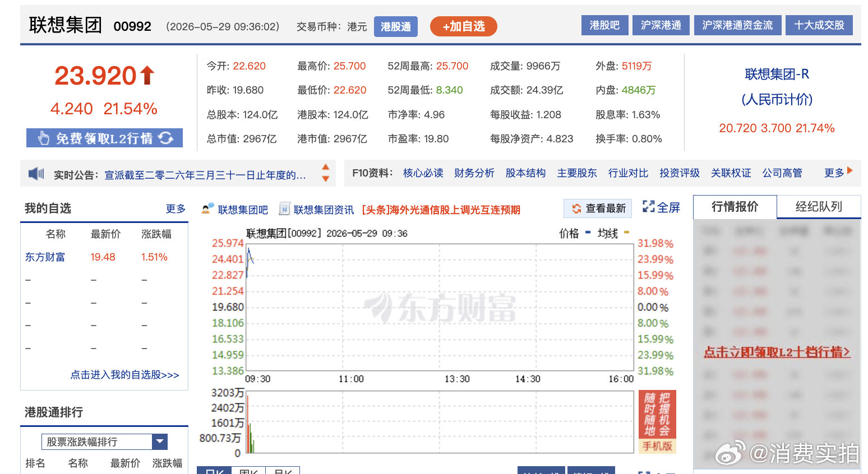Click the 最新价 column header in 我的自选
This screenshot has height=474, width=868.
105,234
